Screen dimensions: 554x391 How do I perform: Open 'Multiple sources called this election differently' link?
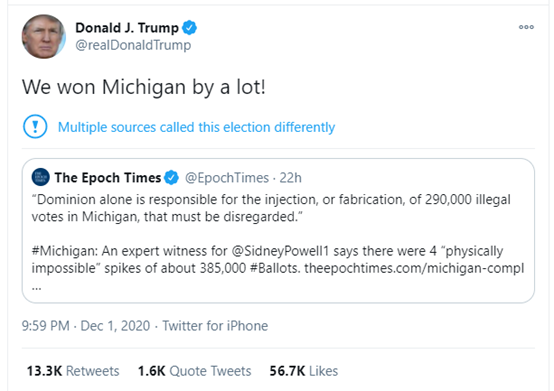tap(196, 127)
